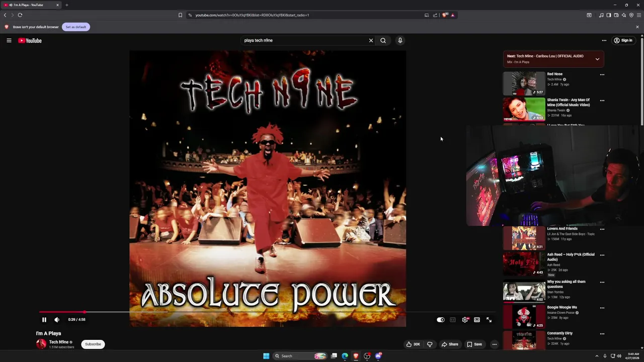The height and width of the screenshot is (362, 644).
Task: Open the YouTube guide hamburger menu
Action: (9, 40)
